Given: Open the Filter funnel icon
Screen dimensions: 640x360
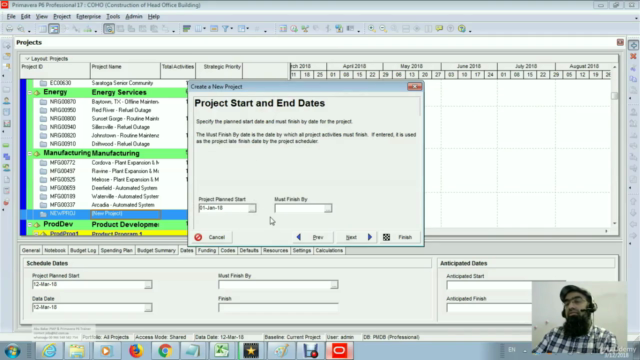Looking at the screenshot, I should pos(225,29).
